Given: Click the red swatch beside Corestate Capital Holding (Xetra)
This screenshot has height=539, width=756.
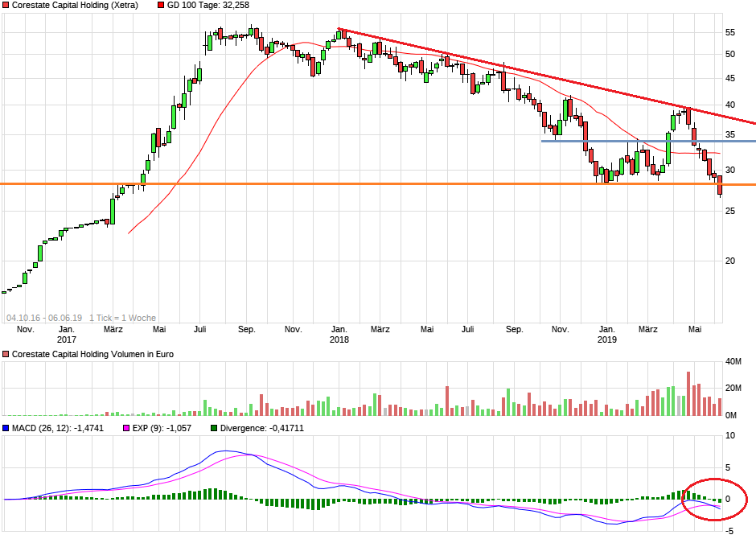Looking at the screenshot, I should [6, 6].
